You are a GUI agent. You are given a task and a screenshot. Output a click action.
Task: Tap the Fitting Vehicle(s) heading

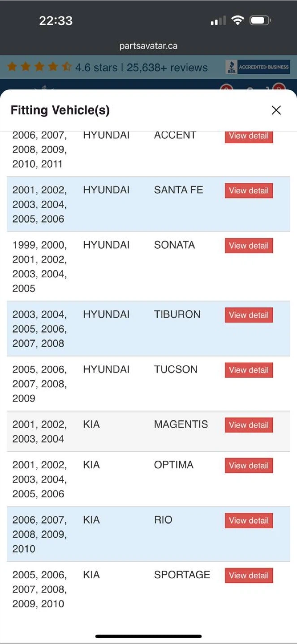pyautogui.click(x=60, y=110)
